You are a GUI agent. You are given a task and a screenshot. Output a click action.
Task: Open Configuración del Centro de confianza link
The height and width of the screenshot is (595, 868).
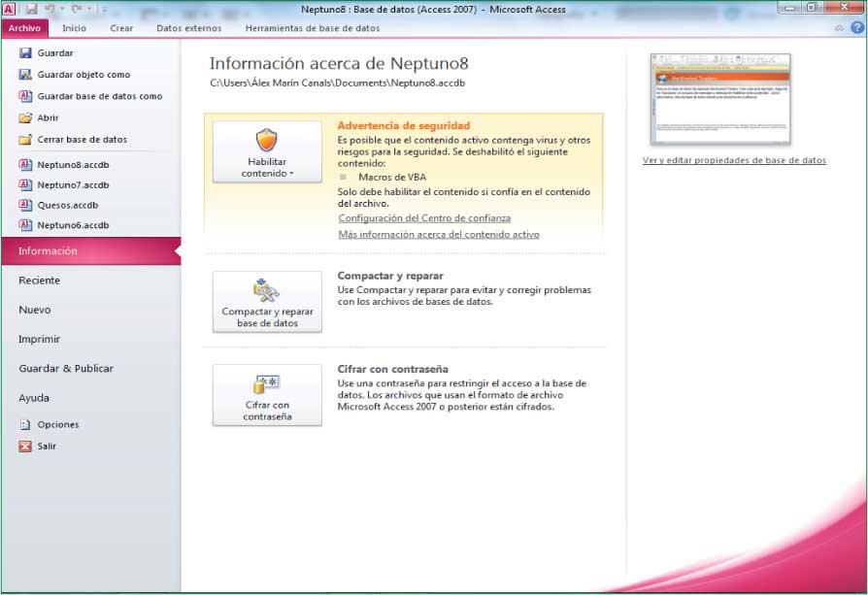[424, 218]
